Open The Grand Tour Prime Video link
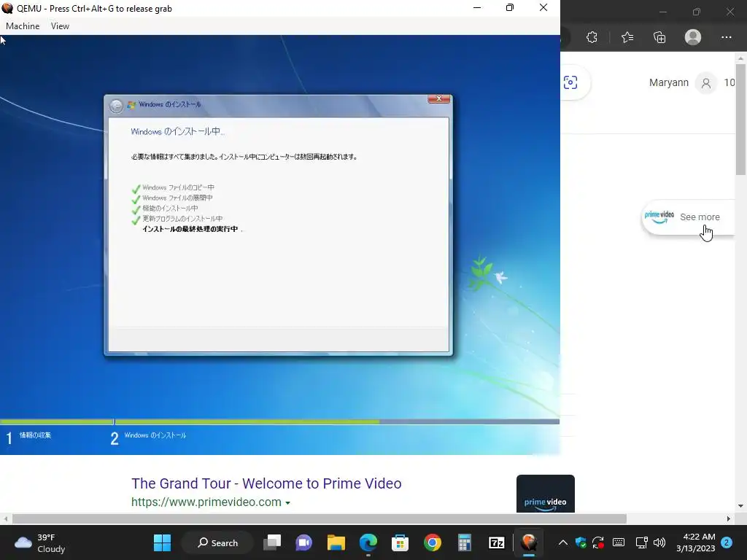Viewport: 747px width, 560px height. click(x=266, y=483)
